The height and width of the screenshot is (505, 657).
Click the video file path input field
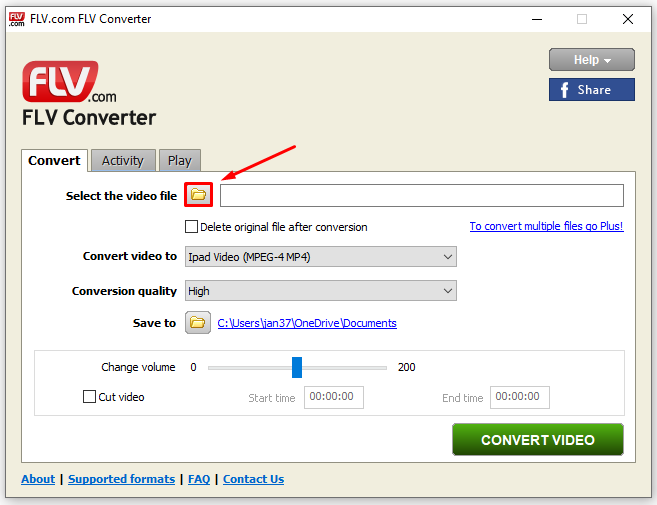pyautogui.click(x=422, y=195)
